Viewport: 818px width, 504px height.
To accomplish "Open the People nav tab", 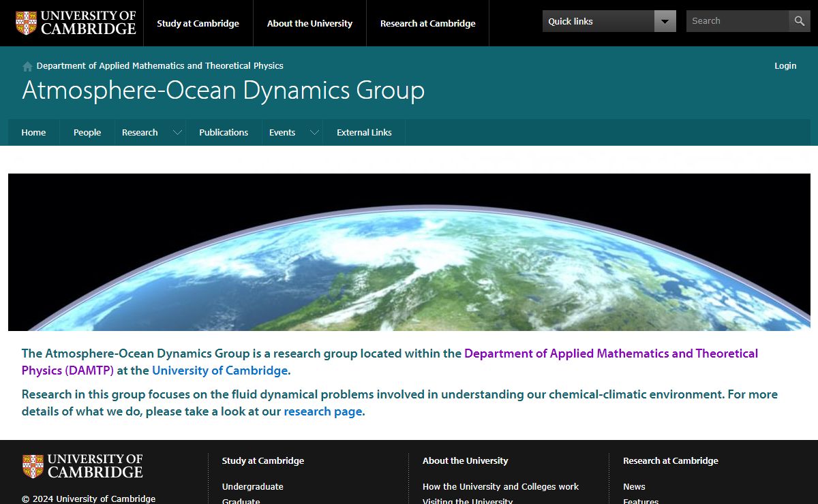I will [87, 133].
